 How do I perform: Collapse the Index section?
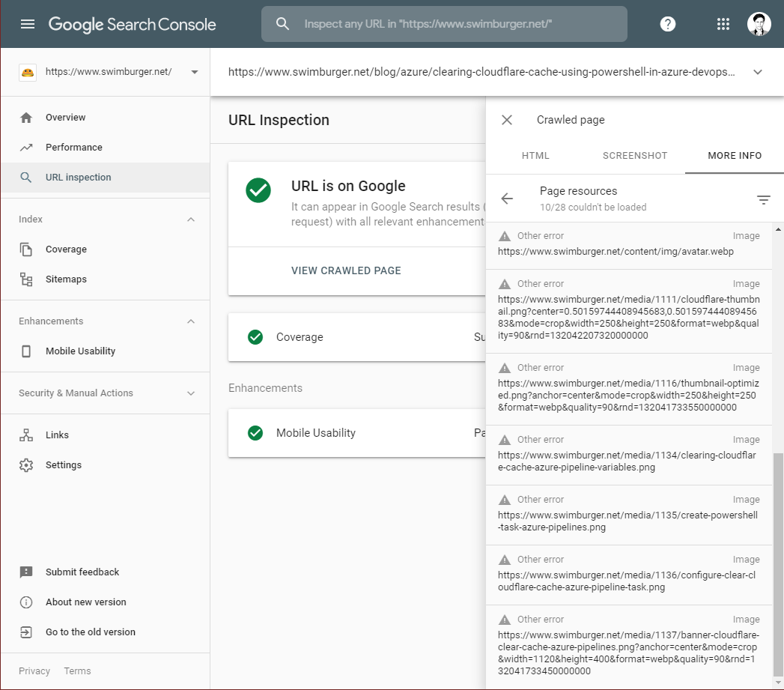tap(190, 220)
